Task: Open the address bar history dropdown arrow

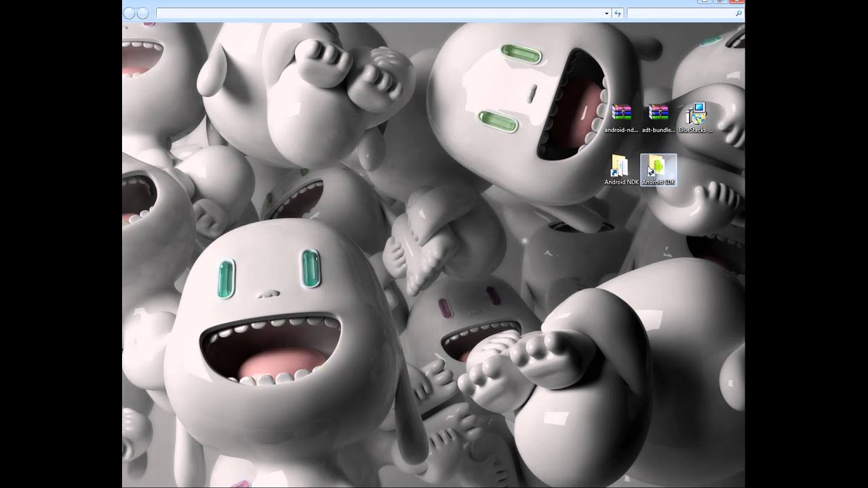Action: (x=606, y=13)
